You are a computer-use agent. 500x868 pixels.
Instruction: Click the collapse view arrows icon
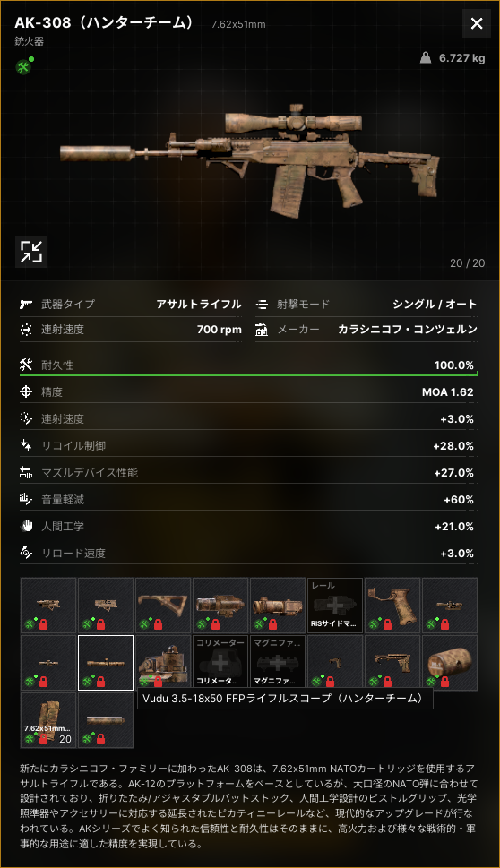pos(31,252)
